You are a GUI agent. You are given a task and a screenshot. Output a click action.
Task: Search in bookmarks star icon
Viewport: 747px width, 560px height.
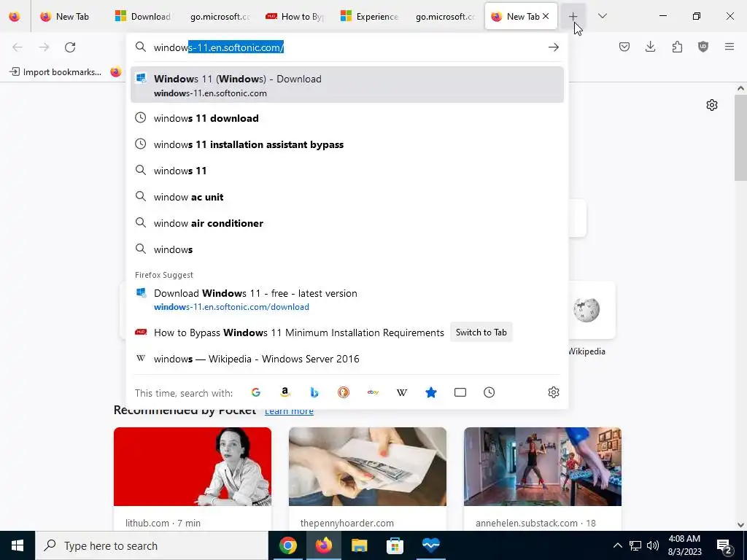[430, 392]
